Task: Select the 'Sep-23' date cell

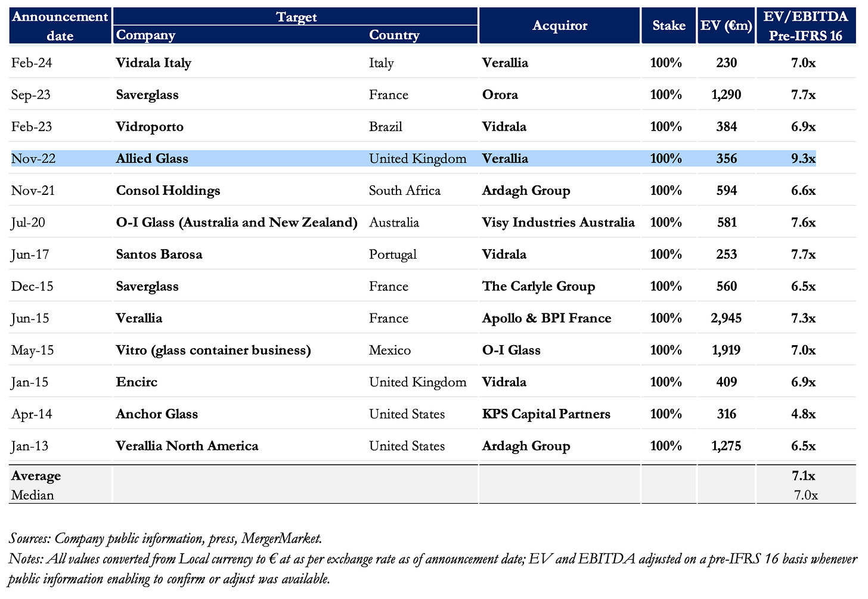Action: tap(31, 95)
